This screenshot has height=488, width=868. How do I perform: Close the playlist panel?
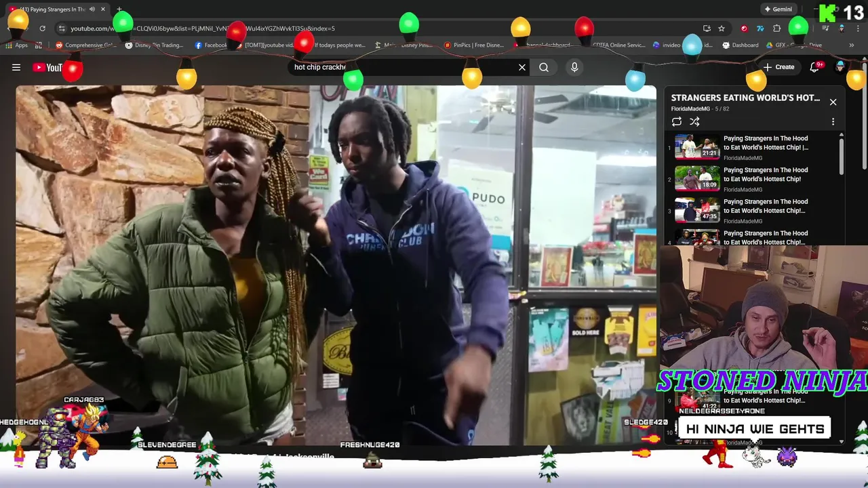(833, 102)
